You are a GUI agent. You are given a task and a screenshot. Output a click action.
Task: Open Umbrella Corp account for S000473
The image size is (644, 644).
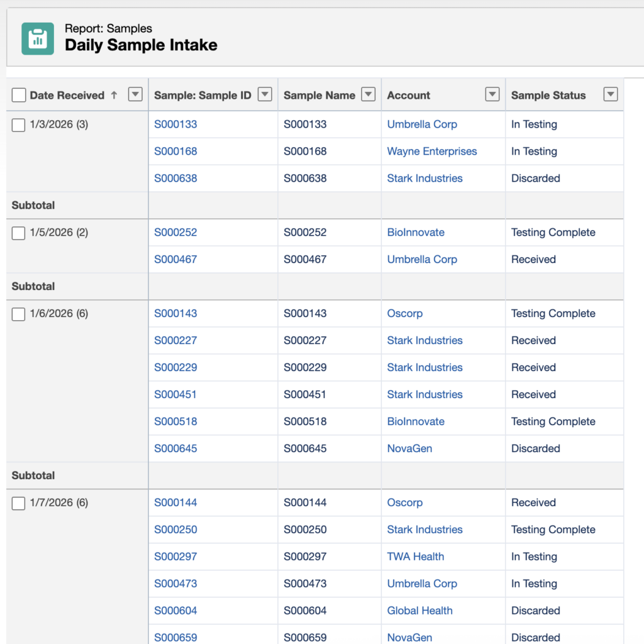422,584
